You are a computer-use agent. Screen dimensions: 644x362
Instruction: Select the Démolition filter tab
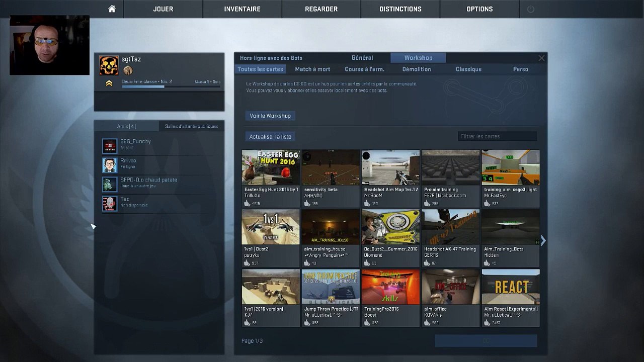[417, 69]
